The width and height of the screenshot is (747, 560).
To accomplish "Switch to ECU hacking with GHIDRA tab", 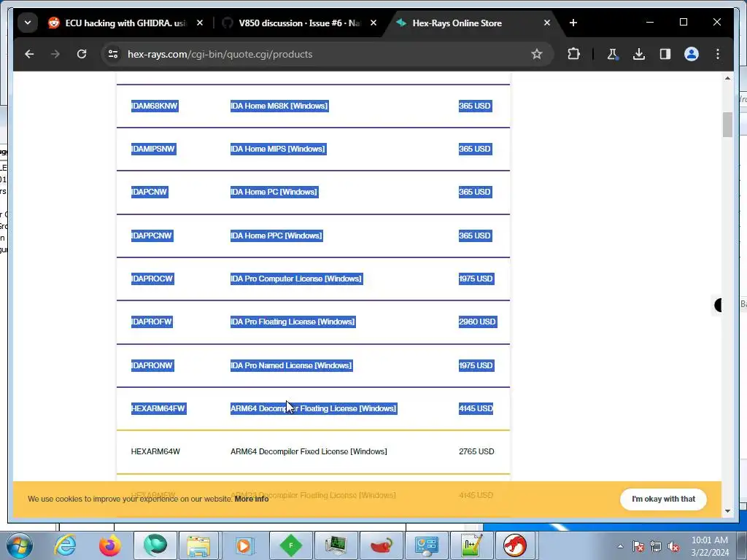I will [x=125, y=23].
